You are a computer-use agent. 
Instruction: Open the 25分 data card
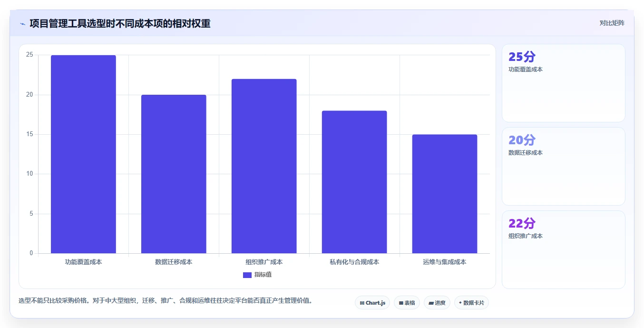pyautogui.click(x=564, y=83)
